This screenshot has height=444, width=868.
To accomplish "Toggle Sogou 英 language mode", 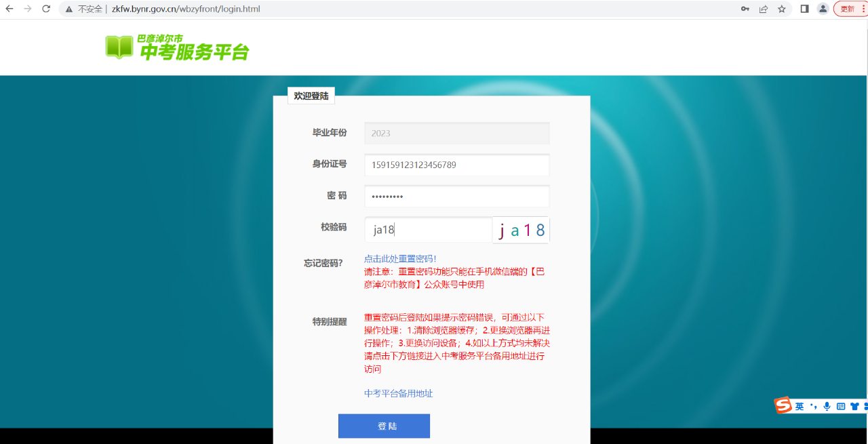I will pos(800,406).
